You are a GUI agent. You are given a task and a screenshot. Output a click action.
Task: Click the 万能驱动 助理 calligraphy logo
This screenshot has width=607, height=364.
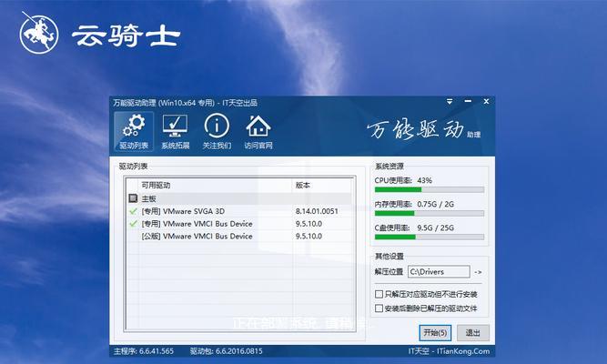(424, 130)
